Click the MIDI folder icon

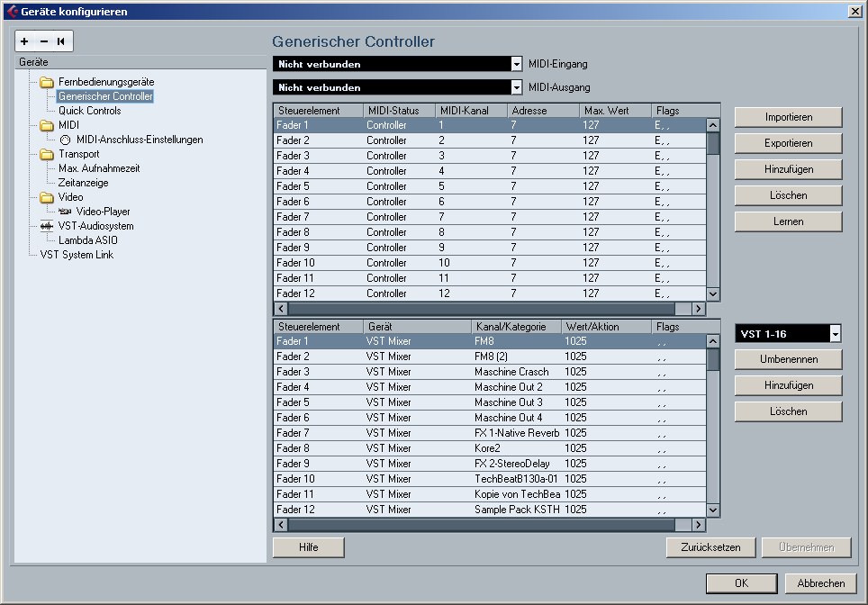coord(47,125)
